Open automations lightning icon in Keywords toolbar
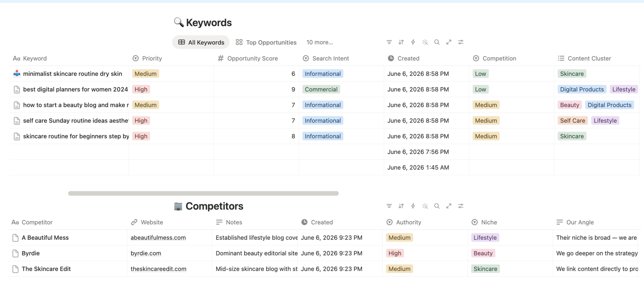This screenshot has width=644, height=288. coord(413,42)
